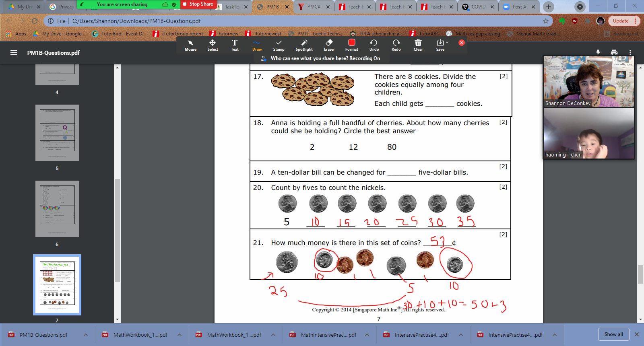
Task: Turn on the Spotlight tool
Action: (304, 45)
